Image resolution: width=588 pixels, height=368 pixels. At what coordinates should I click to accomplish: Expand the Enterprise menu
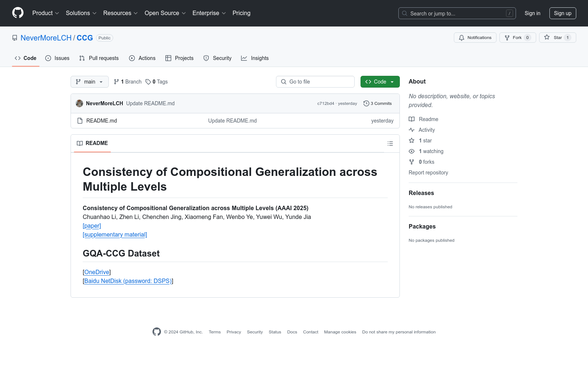pyautogui.click(x=209, y=13)
